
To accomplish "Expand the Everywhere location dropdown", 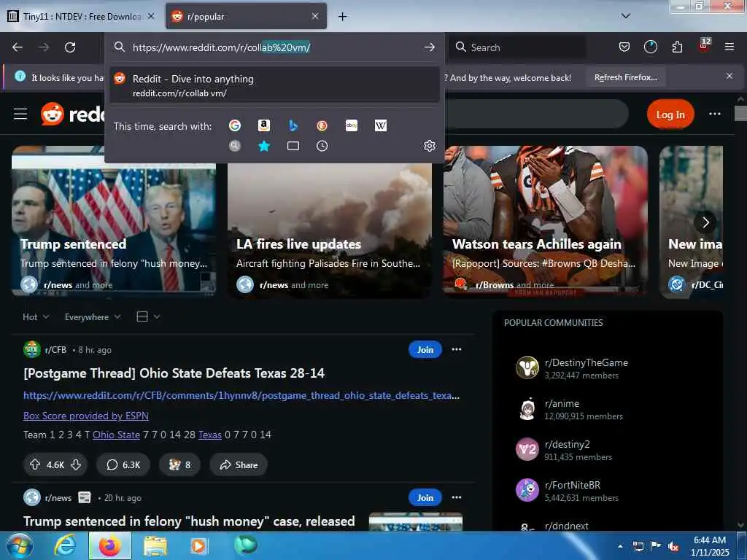I will [93, 316].
